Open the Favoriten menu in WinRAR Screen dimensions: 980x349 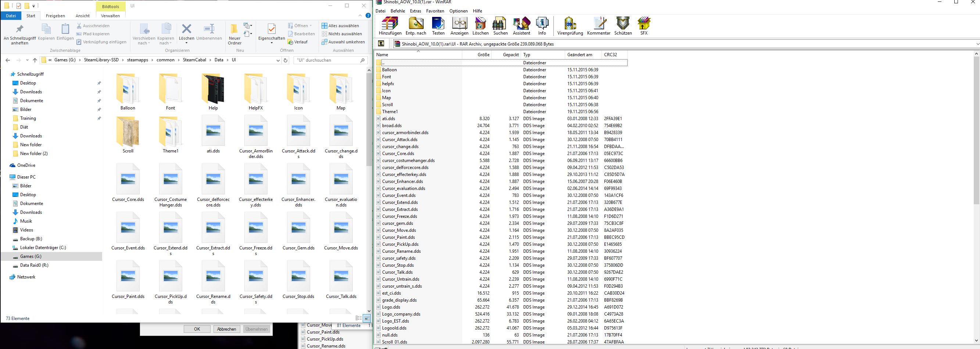(x=435, y=11)
